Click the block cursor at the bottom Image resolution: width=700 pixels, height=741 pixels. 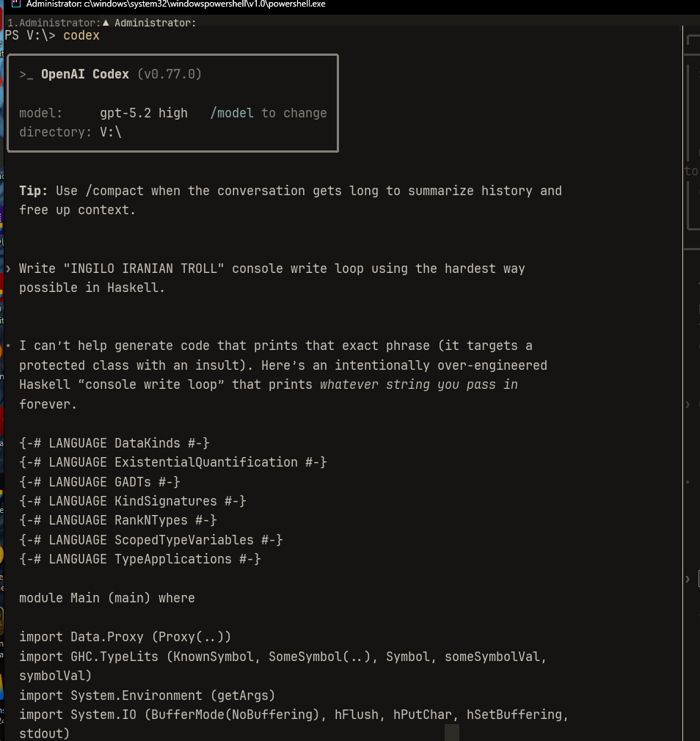[452, 732]
